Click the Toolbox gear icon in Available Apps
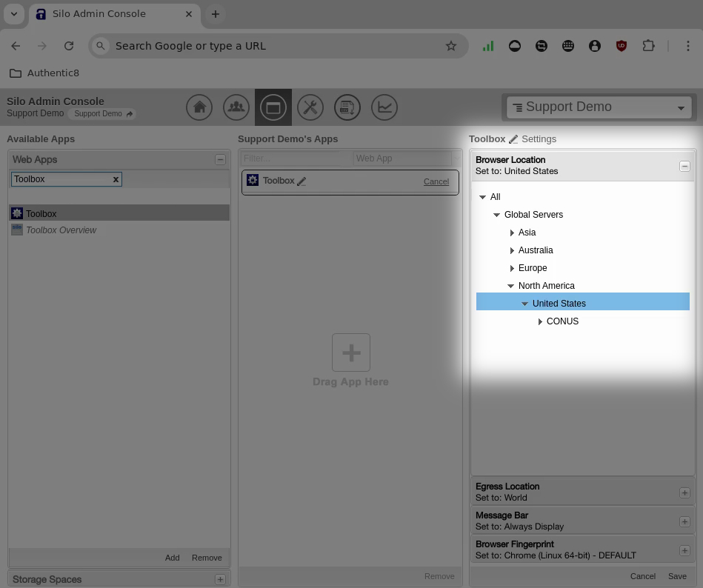Screen dimensions: 703x588 pyautogui.click(x=17, y=213)
